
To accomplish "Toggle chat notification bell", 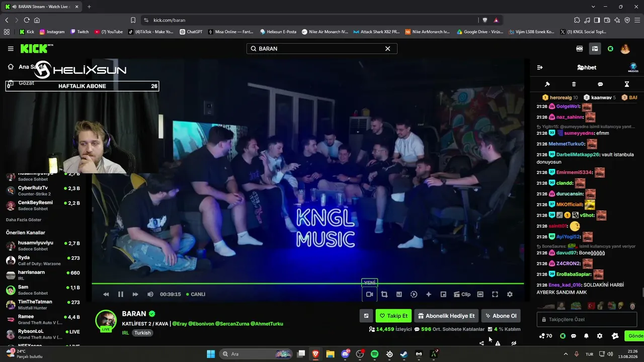I will click(586, 336).
